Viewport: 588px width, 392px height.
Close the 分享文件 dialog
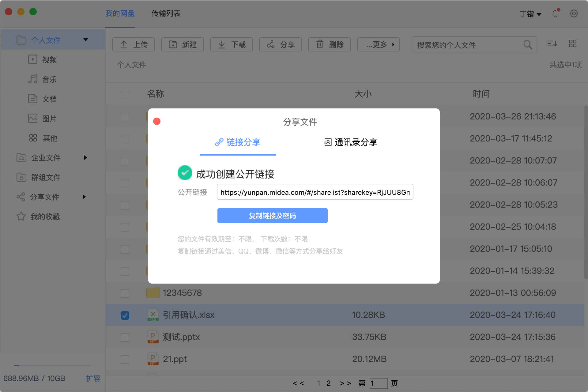coord(157,121)
